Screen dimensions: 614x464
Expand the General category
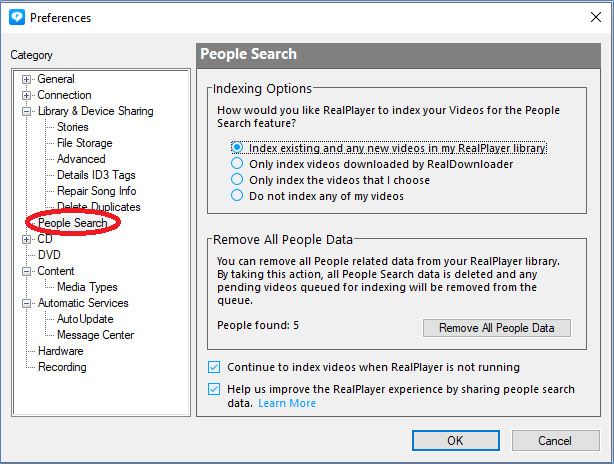[x=26, y=79]
